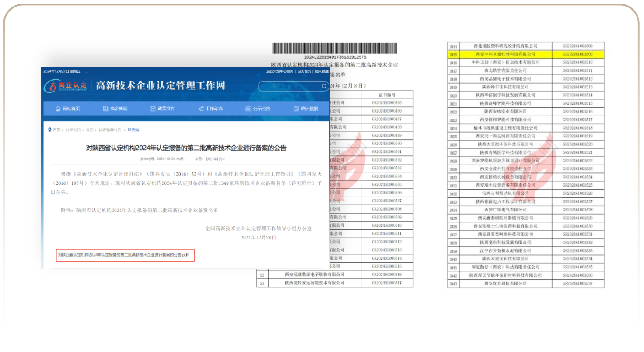Click the search magnifier icon

point(324,86)
